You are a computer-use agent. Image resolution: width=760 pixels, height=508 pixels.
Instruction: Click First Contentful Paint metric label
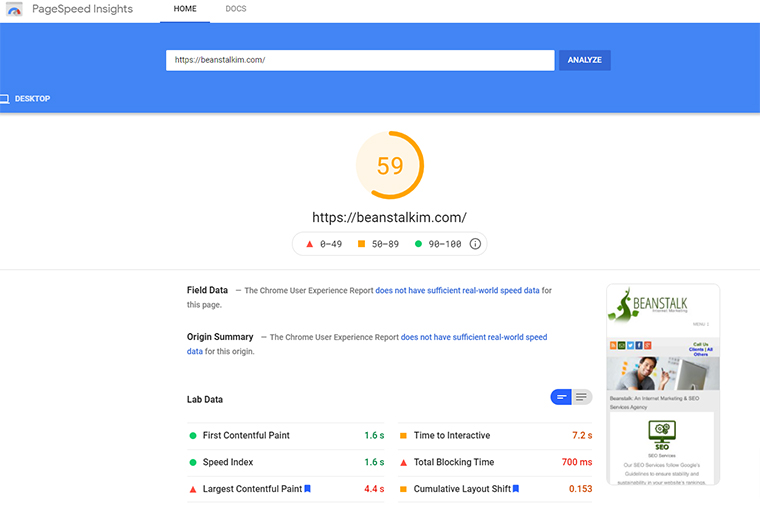(x=246, y=435)
